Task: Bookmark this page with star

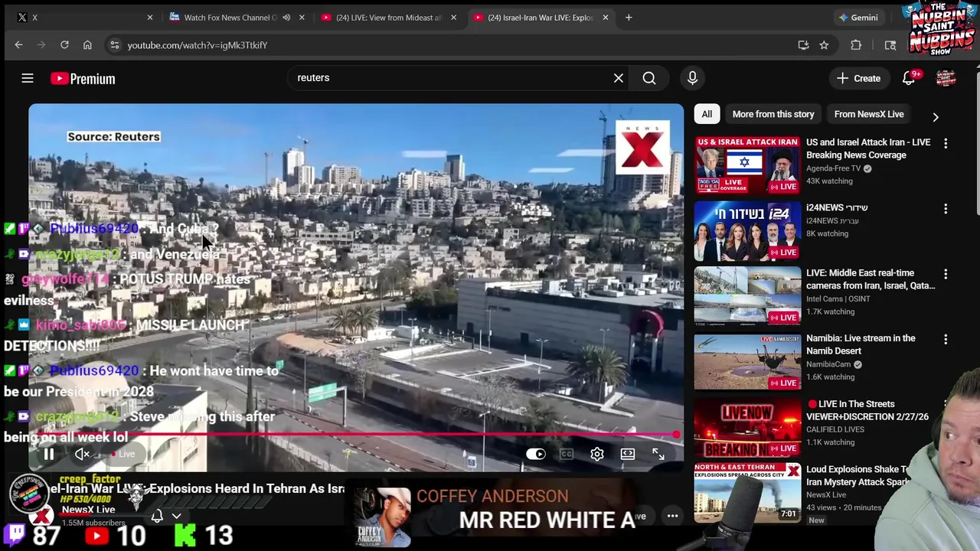Action: point(824,45)
